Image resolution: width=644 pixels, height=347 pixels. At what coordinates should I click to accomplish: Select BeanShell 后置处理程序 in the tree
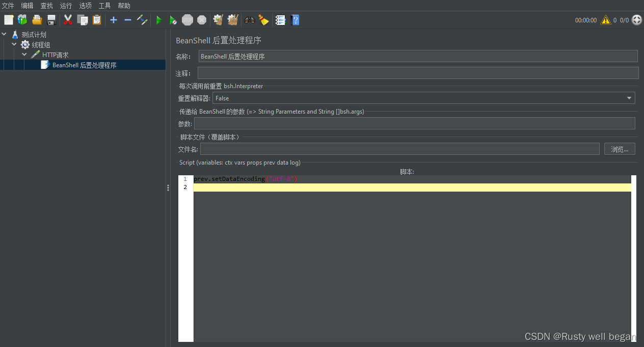click(84, 65)
